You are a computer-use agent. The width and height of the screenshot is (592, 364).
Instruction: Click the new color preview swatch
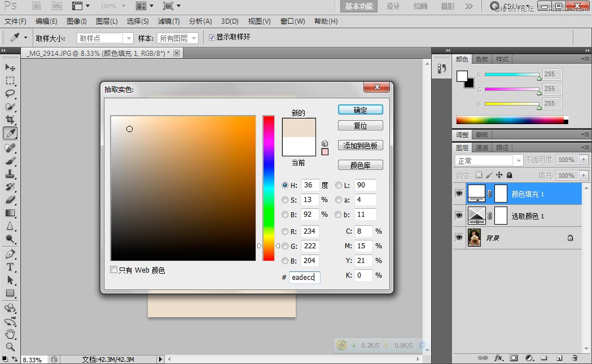pos(299,128)
